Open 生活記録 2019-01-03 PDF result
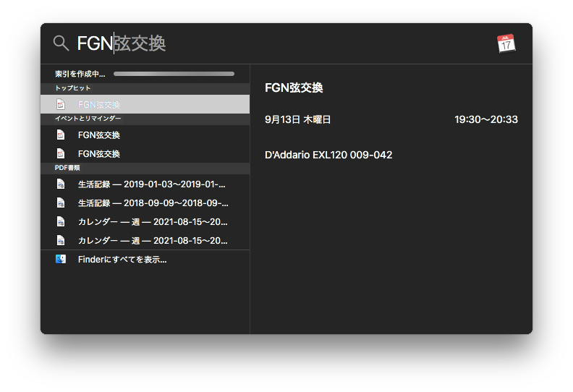Image resolution: width=573 pixels, height=392 pixels. click(145, 184)
